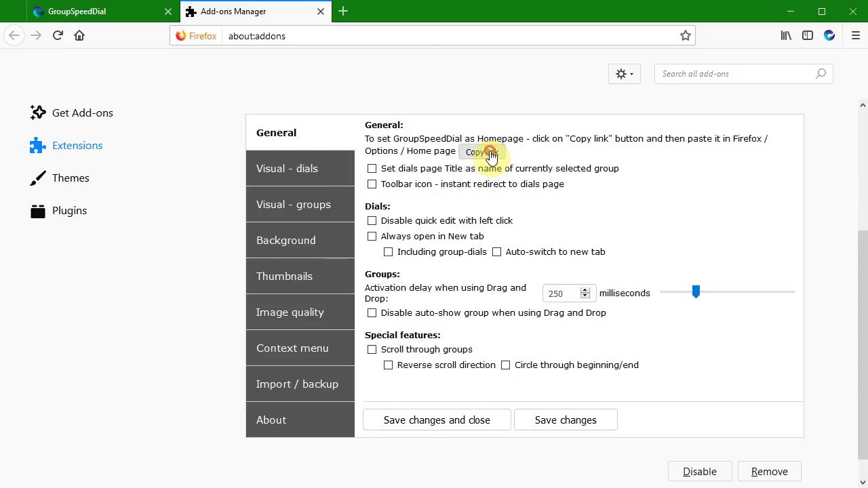Viewport: 868px width, 488px height.
Task: Click the search magnifier in add-ons search
Action: click(x=821, y=74)
